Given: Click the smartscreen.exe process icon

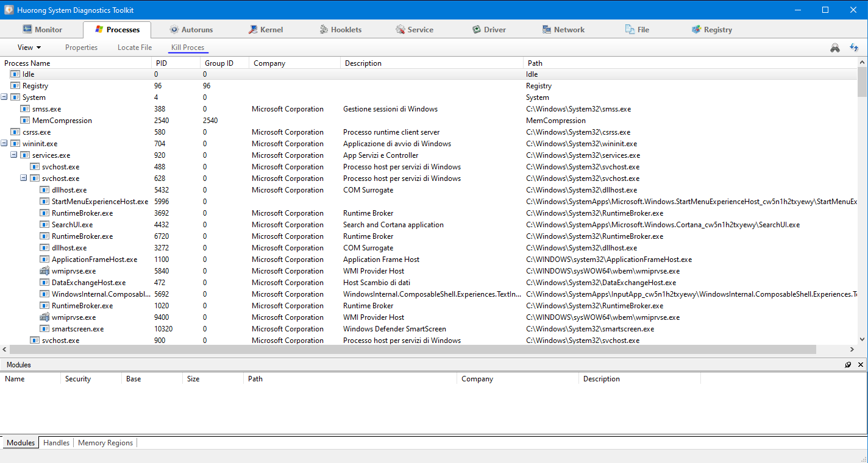Looking at the screenshot, I should (x=44, y=329).
